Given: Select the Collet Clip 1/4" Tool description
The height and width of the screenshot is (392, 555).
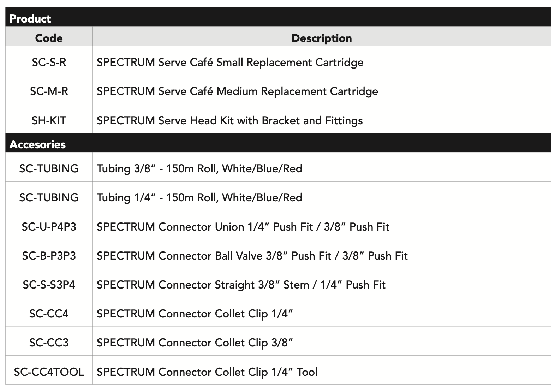Looking at the screenshot, I should (x=207, y=372).
